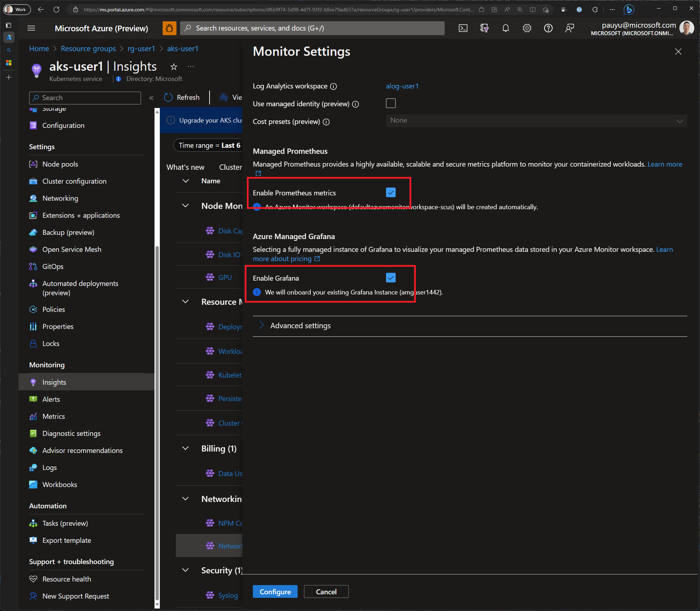Open Diagnostic settings menu item
Screen dimensions: 700x611
pyautogui.click(x=71, y=433)
